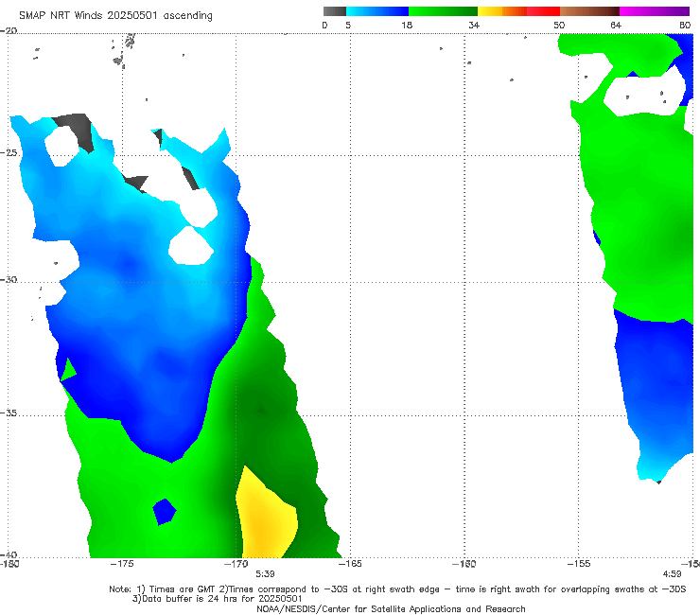Click the longitude label '-170'
Viewport: 700px width, 615px height.
[236, 564]
